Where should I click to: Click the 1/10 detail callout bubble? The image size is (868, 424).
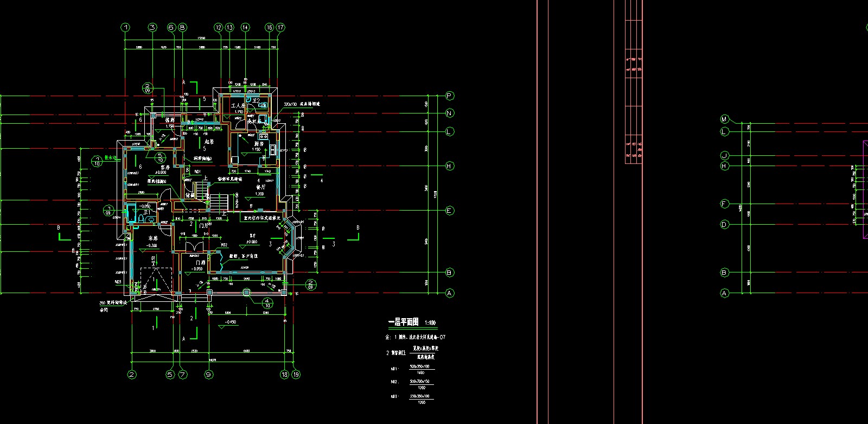point(98,161)
